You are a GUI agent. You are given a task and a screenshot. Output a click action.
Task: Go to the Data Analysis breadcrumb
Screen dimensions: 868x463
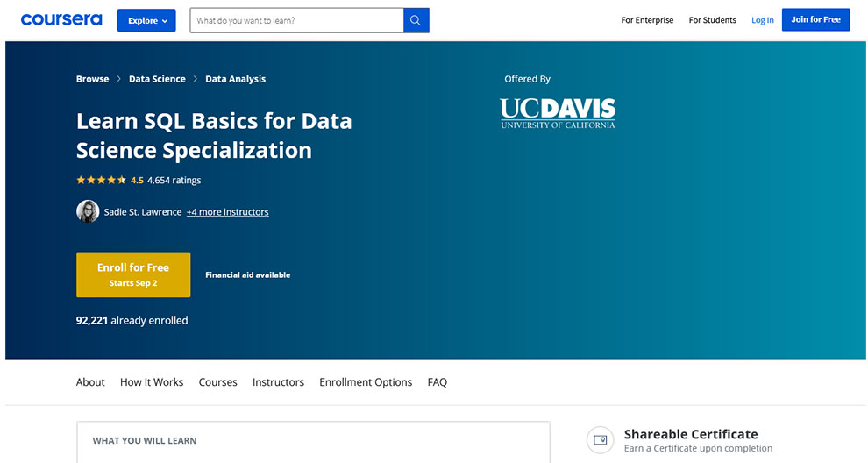235,79
